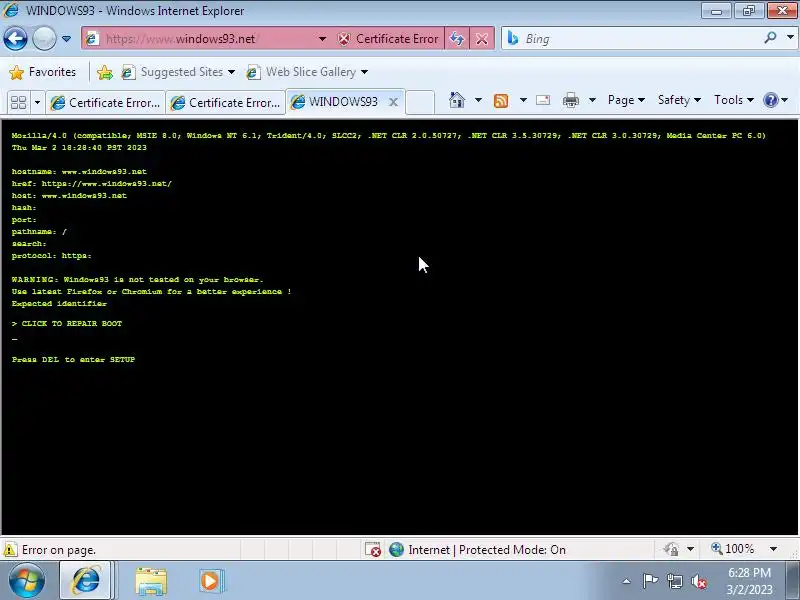Open a new blank tab
The height and width of the screenshot is (600, 800).
pyautogui.click(x=420, y=102)
